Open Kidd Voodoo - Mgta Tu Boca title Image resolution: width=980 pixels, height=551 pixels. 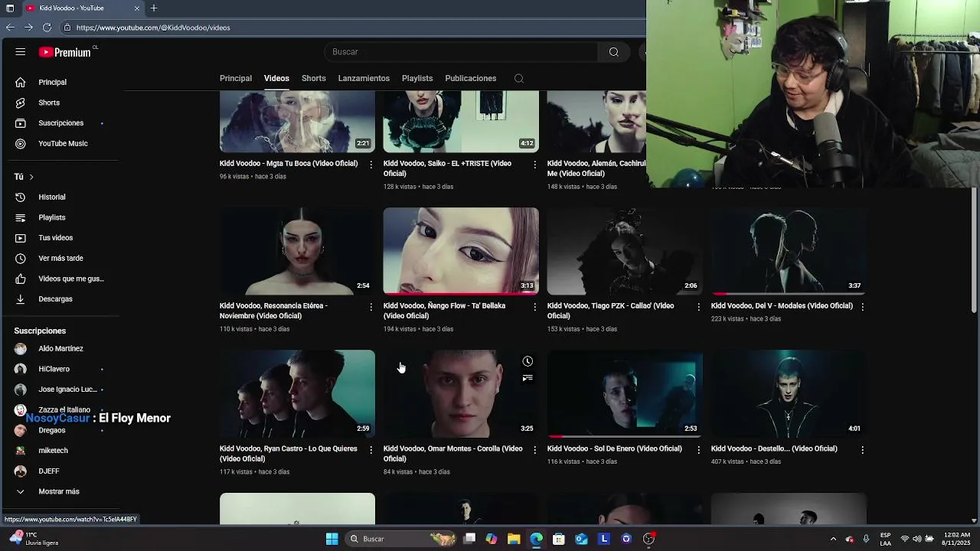click(289, 163)
